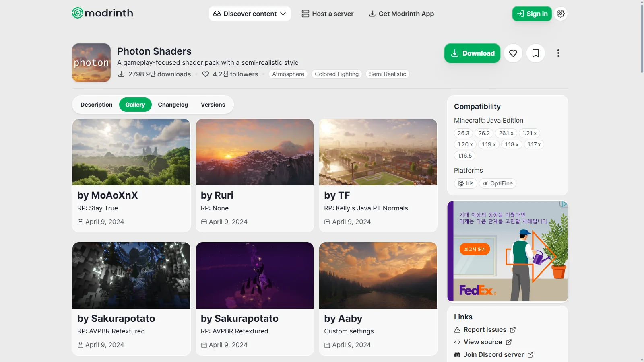Click the page vertical scrollbar
The height and width of the screenshot is (362, 644).
[642, 39]
